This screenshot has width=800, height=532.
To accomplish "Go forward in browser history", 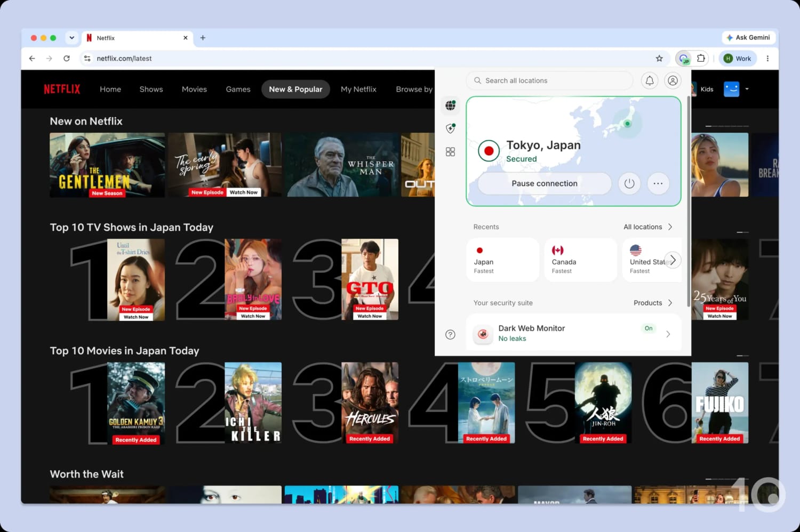I will 49,59.
